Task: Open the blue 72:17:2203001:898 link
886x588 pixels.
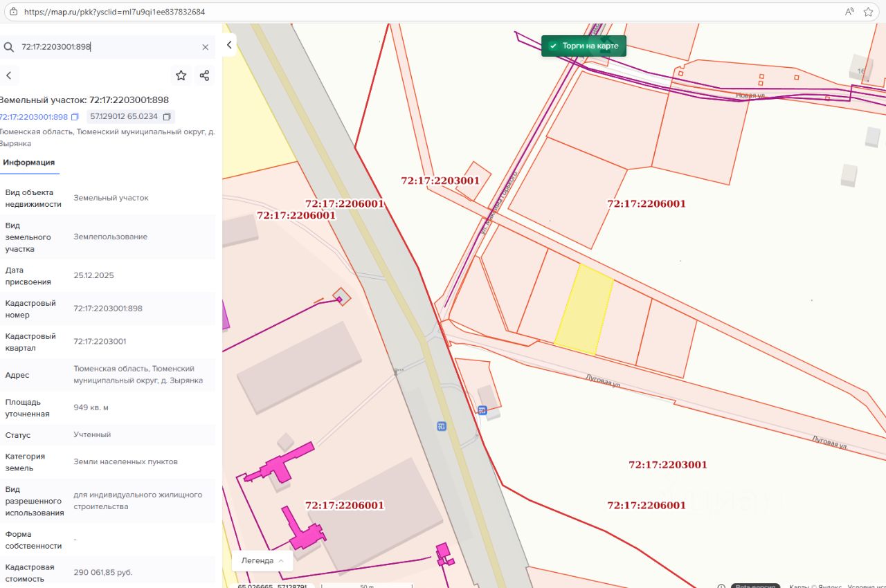Action: [34, 116]
